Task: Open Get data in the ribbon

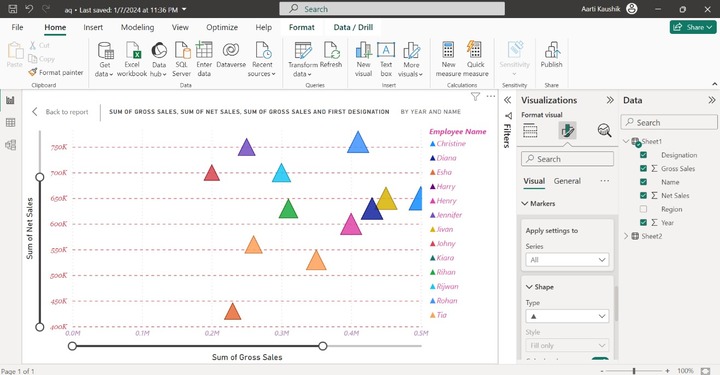Action: click(x=105, y=60)
